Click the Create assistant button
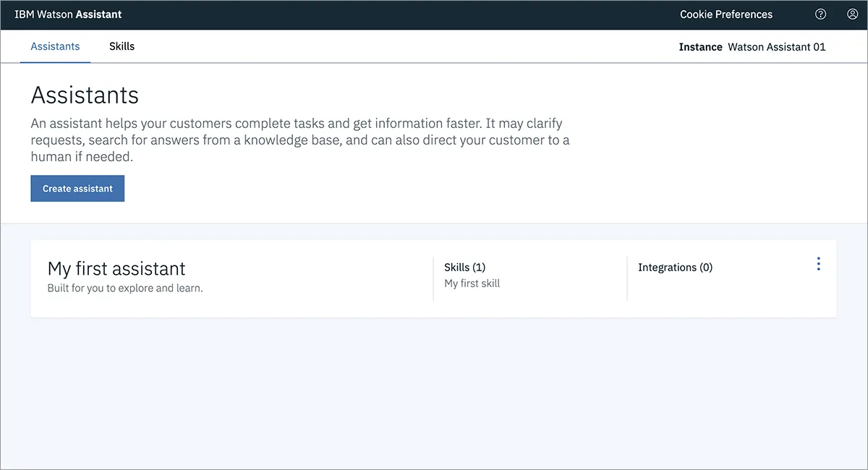The image size is (868, 470). [x=77, y=189]
